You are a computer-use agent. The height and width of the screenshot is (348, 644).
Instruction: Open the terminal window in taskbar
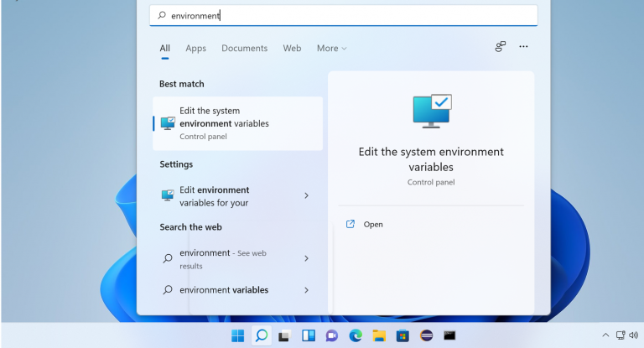449,336
